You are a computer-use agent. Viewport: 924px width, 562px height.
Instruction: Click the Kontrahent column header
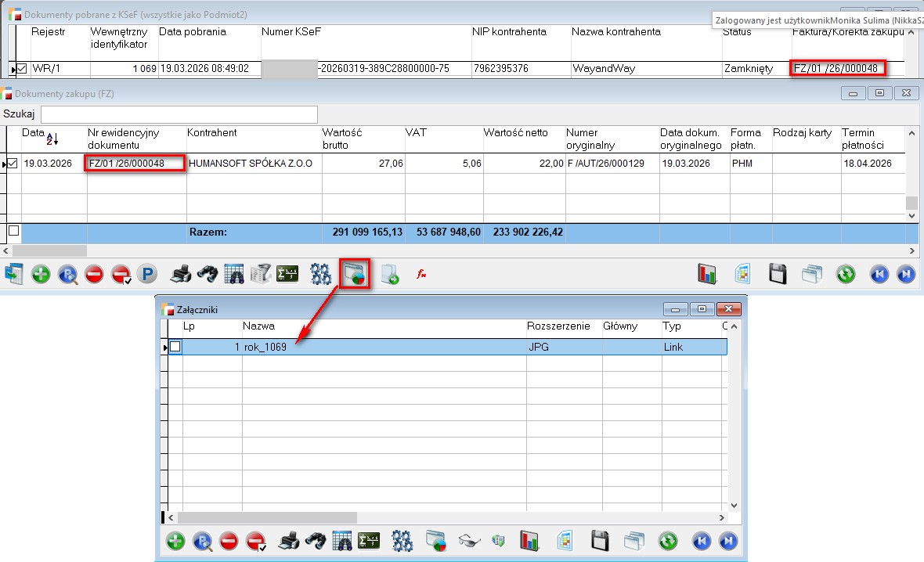pyautogui.click(x=211, y=133)
